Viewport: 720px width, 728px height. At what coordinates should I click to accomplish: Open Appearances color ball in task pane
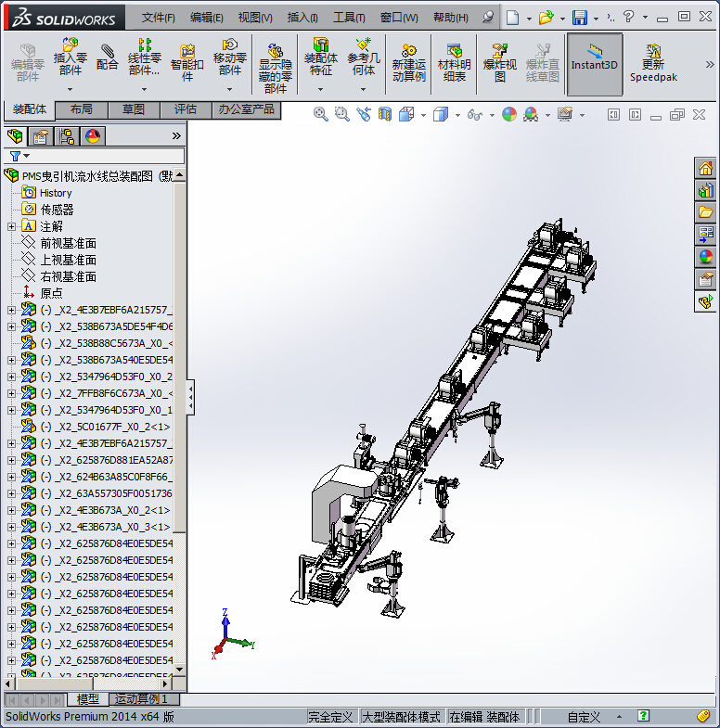(x=705, y=257)
